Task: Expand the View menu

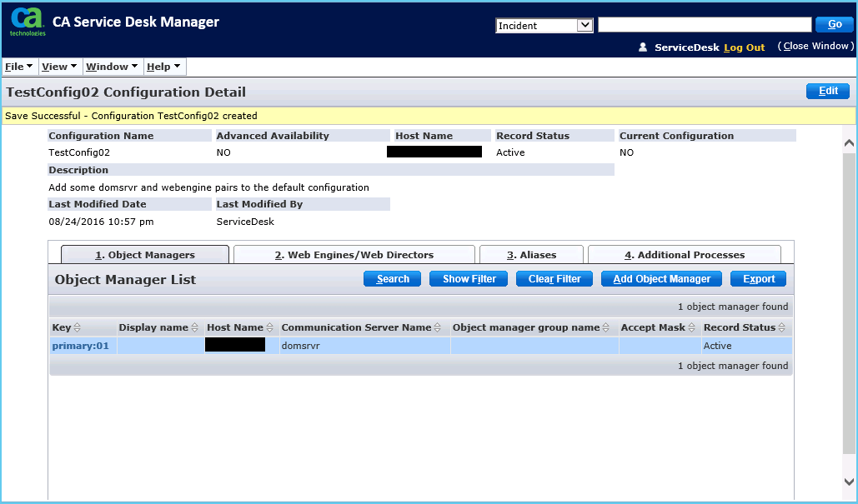Action: (59, 67)
